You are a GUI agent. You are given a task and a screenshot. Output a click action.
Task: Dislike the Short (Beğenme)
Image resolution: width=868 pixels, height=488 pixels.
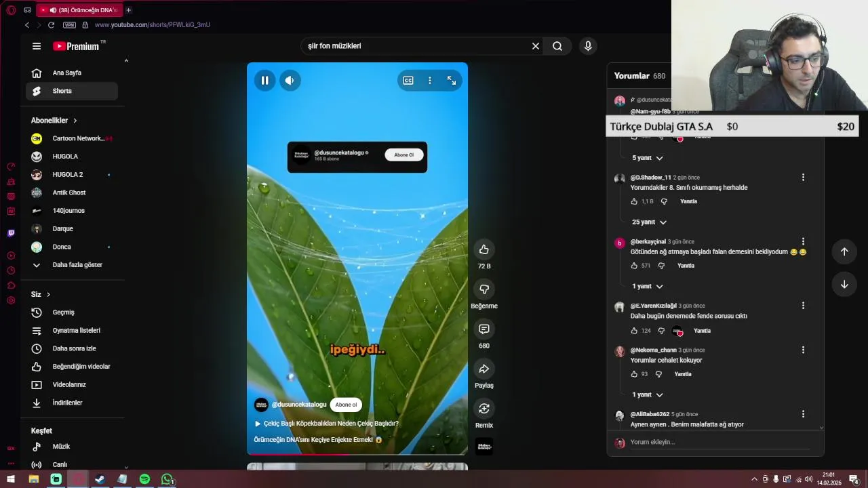coord(484,289)
